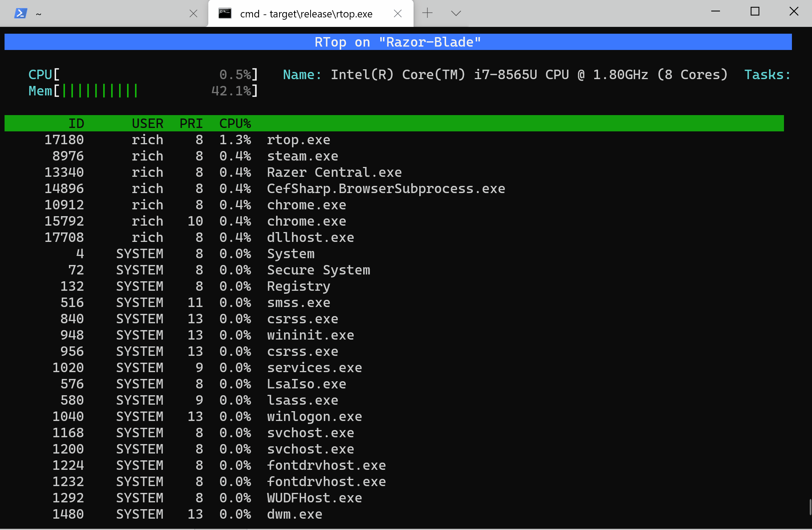Expand the new tab profile dropdown

pyautogui.click(x=456, y=13)
